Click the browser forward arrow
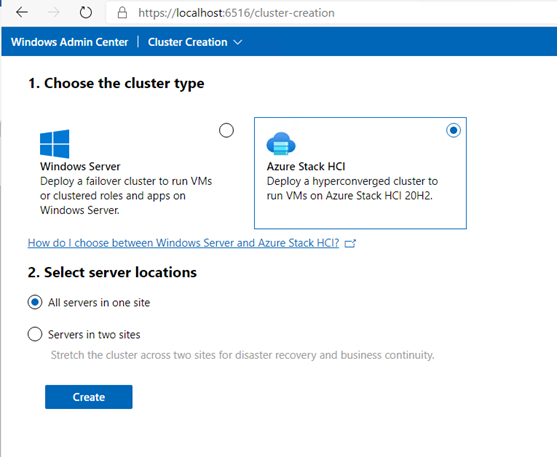This screenshot has width=557, height=457. coord(54,13)
